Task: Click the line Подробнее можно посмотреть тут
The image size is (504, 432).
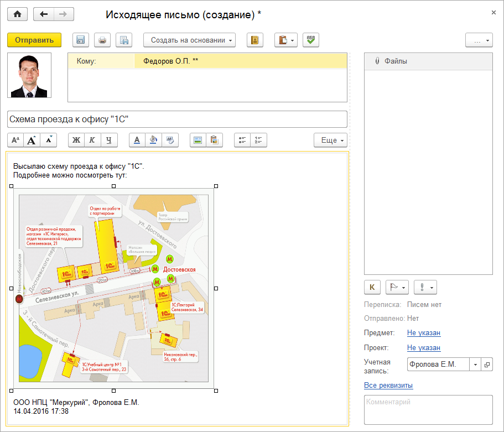Action: click(x=70, y=175)
